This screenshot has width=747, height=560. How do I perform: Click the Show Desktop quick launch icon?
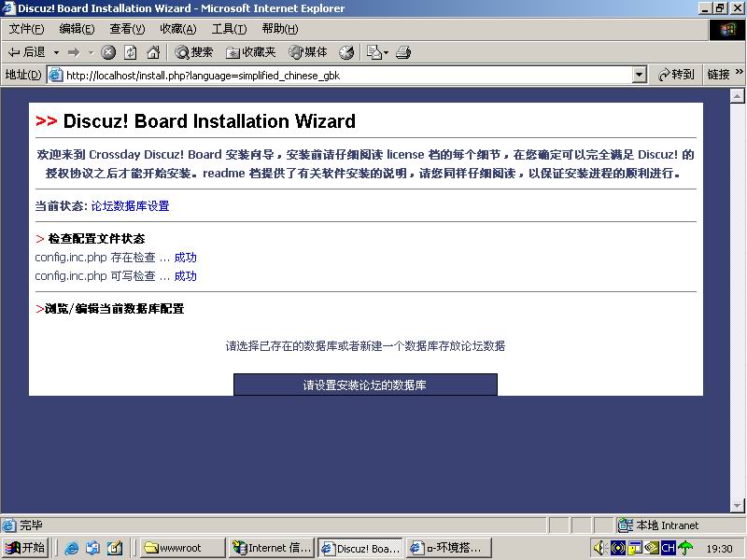[114, 549]
